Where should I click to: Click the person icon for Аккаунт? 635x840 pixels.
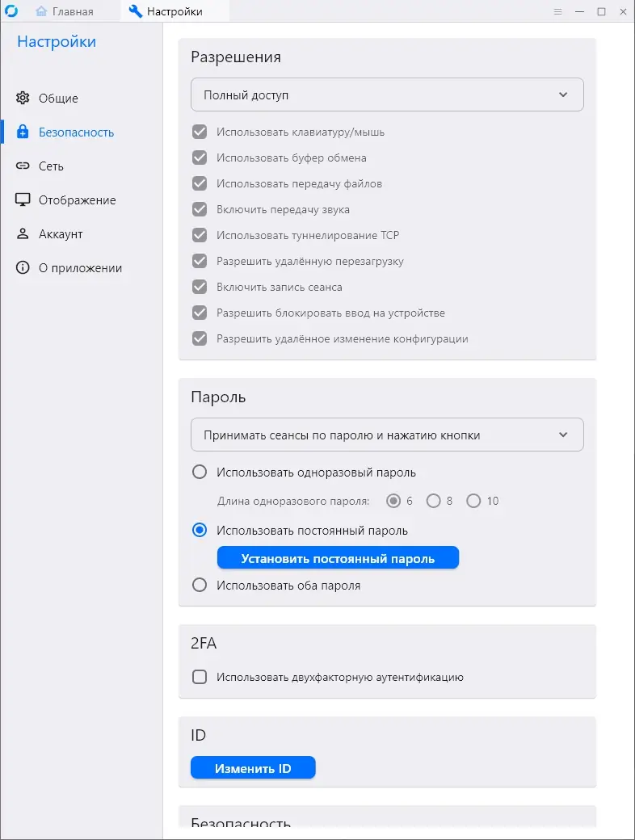point(23,234)
